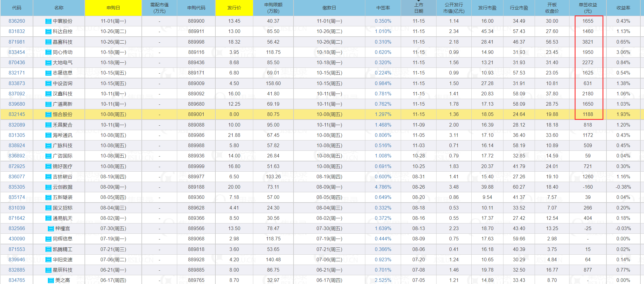This screenshot has width=644, height=284.
Task: Select the document icon beside 华阳变速
Action: pos(48,260)
